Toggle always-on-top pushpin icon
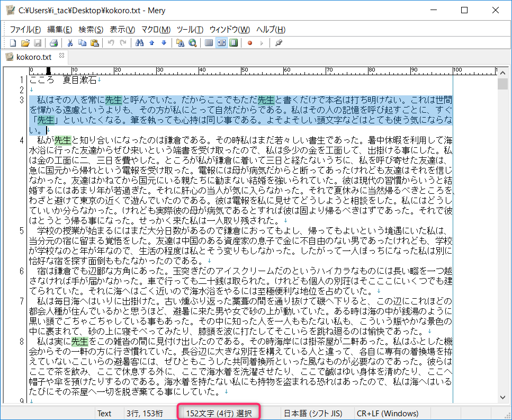The image size is (512, 420). point(278,43)
